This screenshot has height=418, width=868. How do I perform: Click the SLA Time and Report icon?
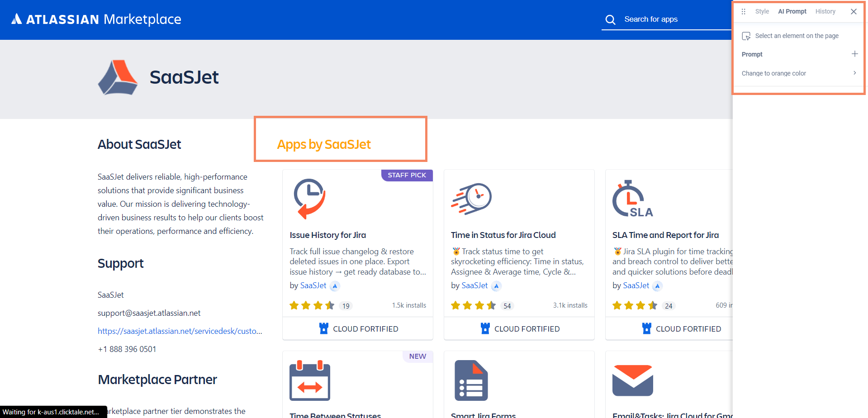tap(632, 199)
